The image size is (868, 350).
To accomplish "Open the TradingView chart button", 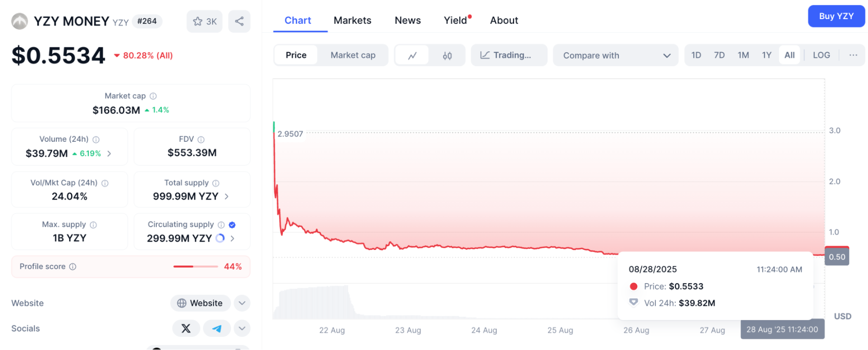I will pyautogui.click(x=506, y=55).
